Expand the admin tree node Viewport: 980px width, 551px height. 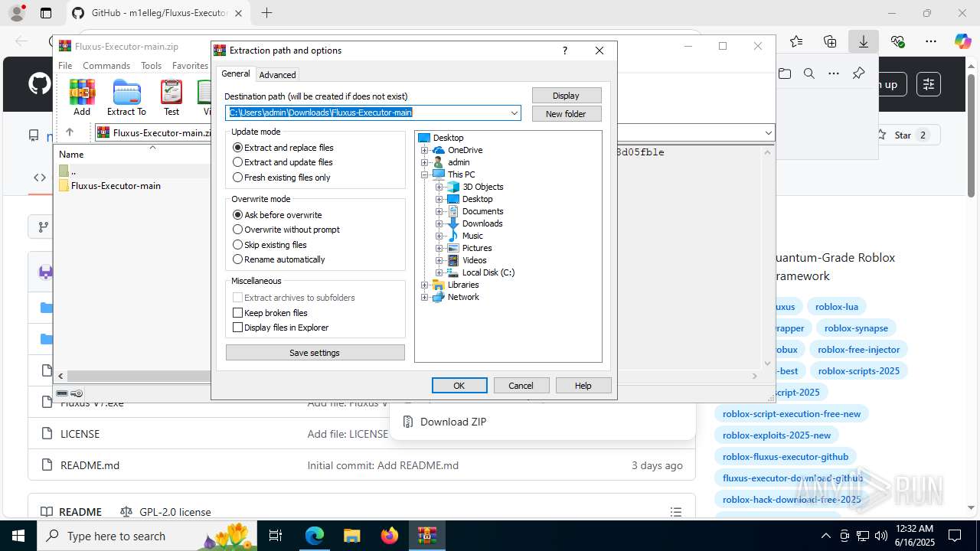coord(424,162)
